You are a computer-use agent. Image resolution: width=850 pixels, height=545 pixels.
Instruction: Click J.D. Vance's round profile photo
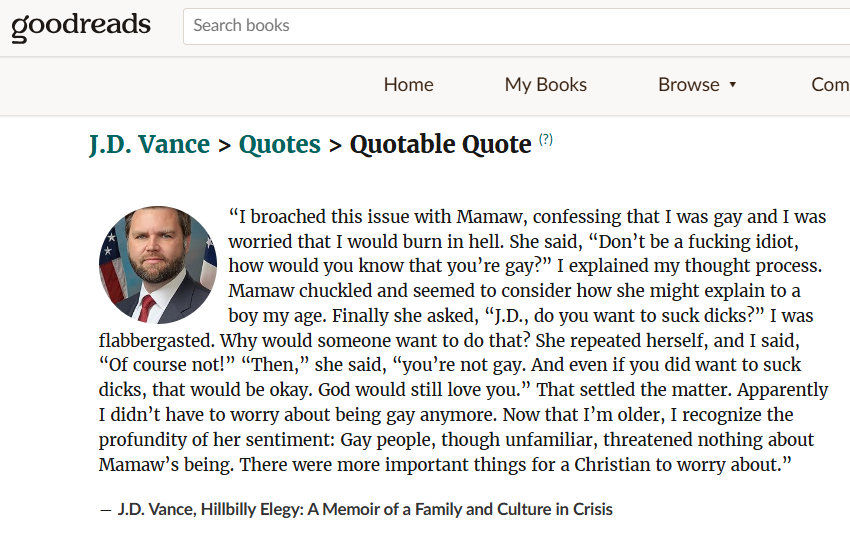158,265
